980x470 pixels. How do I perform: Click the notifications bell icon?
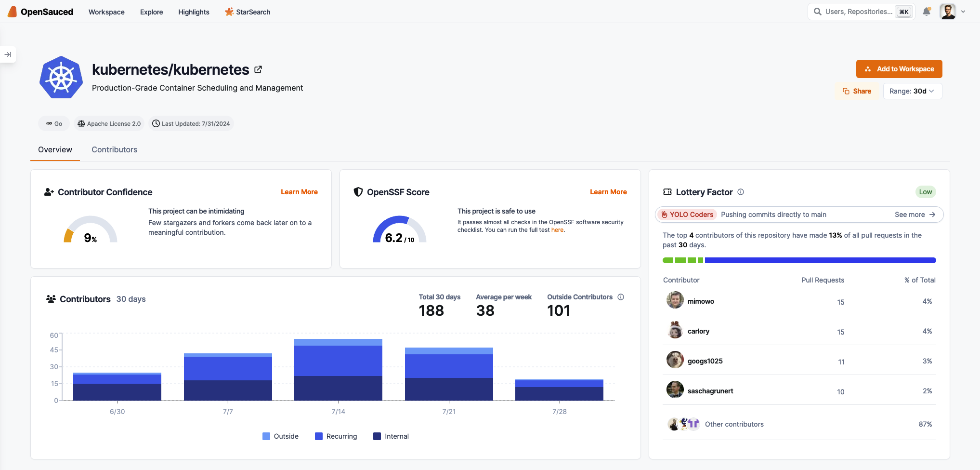pyautogui.click(x=927, y=11)
